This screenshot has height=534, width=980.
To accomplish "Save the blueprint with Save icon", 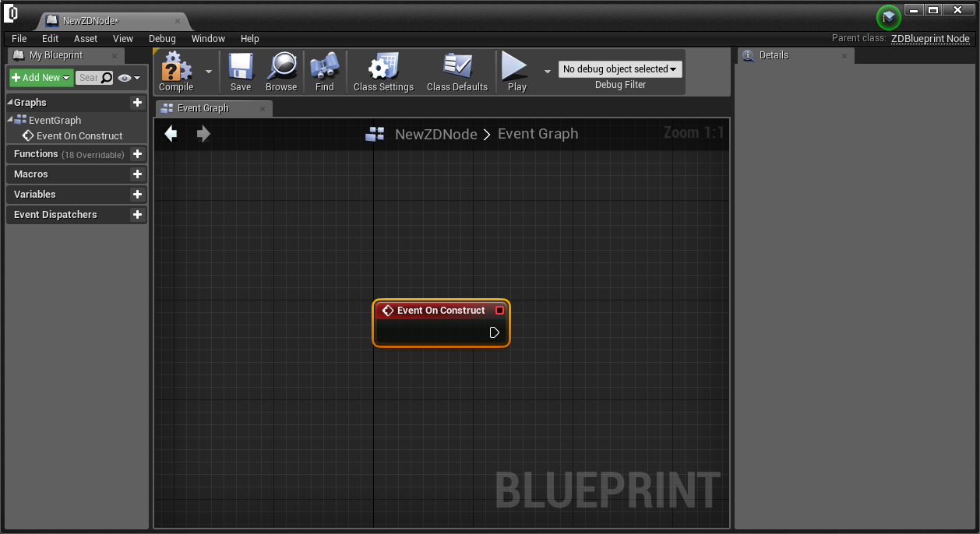I will click(x=241, y=68).
